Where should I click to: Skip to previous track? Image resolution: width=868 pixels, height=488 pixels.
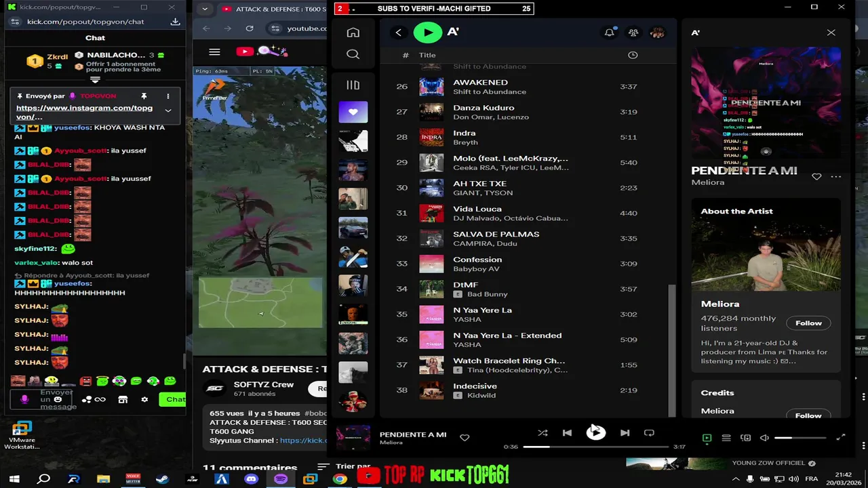pyautogui.click(x=567, y=432)
